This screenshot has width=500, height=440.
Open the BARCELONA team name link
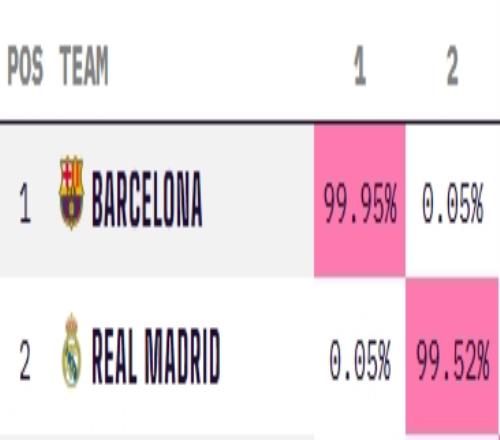tap(147, 199)
